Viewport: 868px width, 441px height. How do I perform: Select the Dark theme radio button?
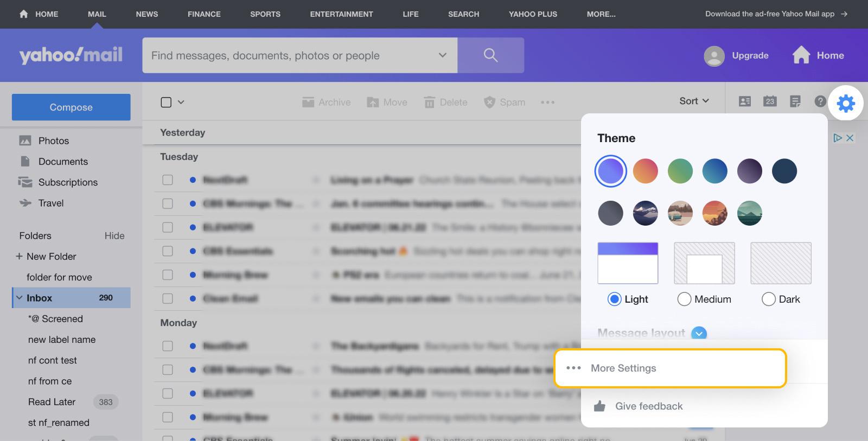[768, 299]
